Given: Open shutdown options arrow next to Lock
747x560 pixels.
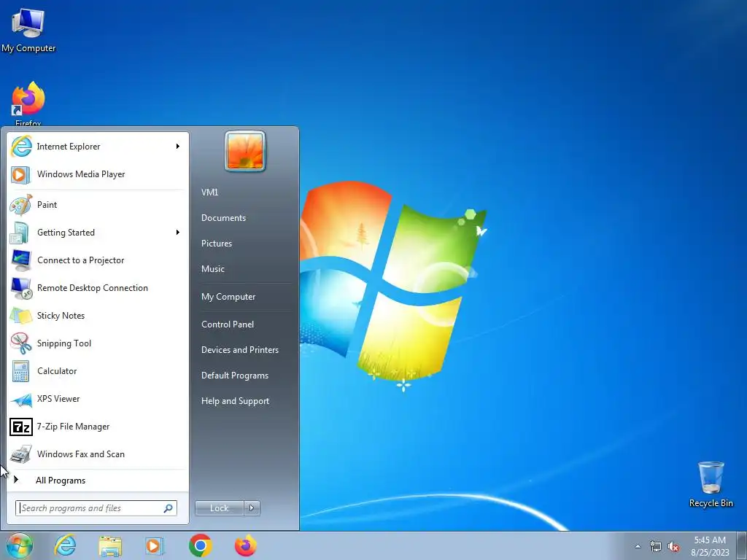Looking at the screenshot, I should coord(252,508).
